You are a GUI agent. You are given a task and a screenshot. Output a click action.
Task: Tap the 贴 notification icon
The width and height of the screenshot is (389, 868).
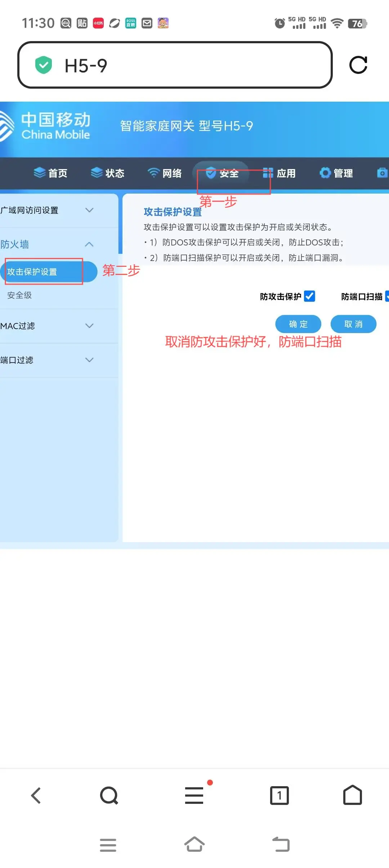(x=82, y=23)
